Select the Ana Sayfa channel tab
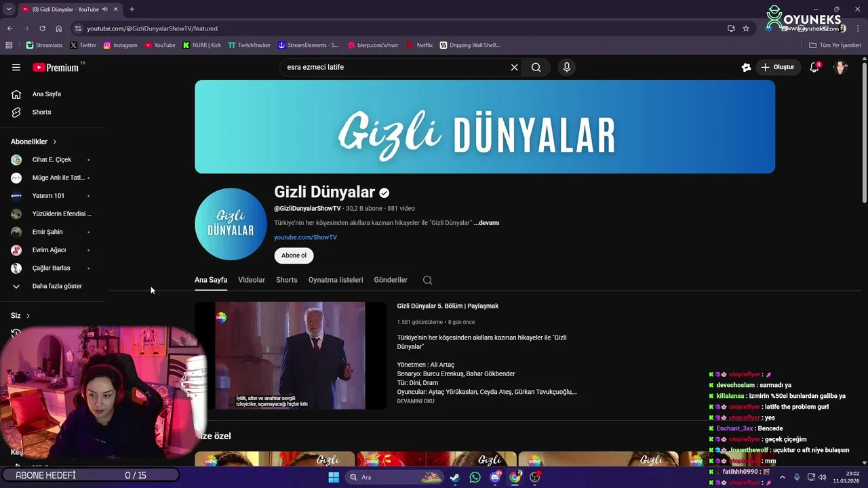Screen dimensions: 868x488 [211, 280]
